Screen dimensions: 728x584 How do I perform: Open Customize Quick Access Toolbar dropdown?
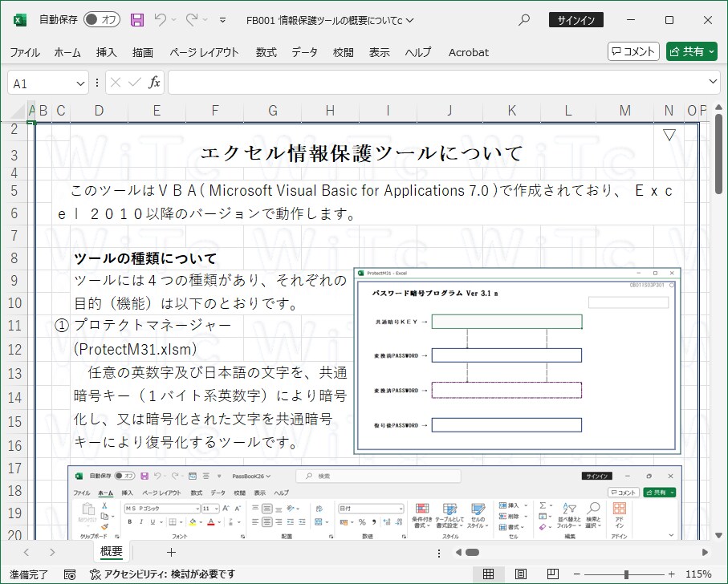[223, 20]
